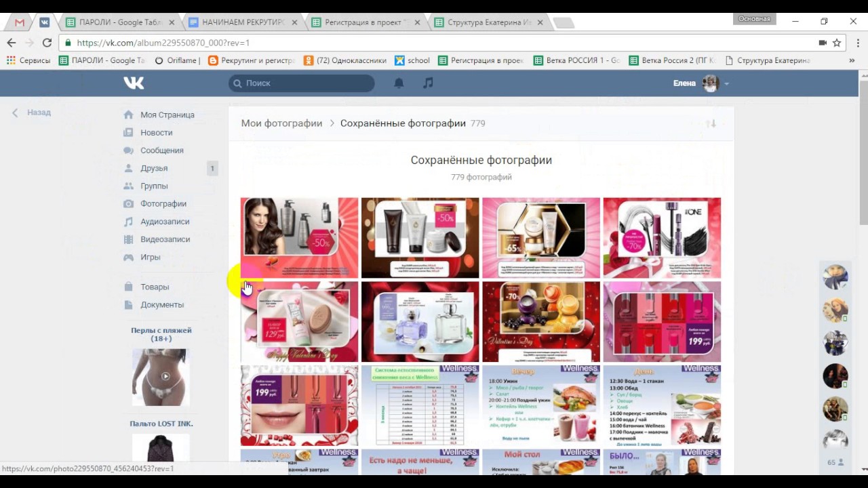Viewport: 868px width, 488px height.
Task: Click the VK logo in the header
Action: tap(134, 83)
